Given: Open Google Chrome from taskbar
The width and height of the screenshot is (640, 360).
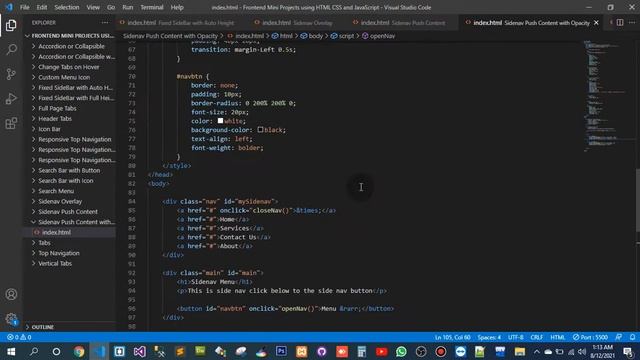Looking at the screenshot, I should pyautogui.click(x=79, y=351).
